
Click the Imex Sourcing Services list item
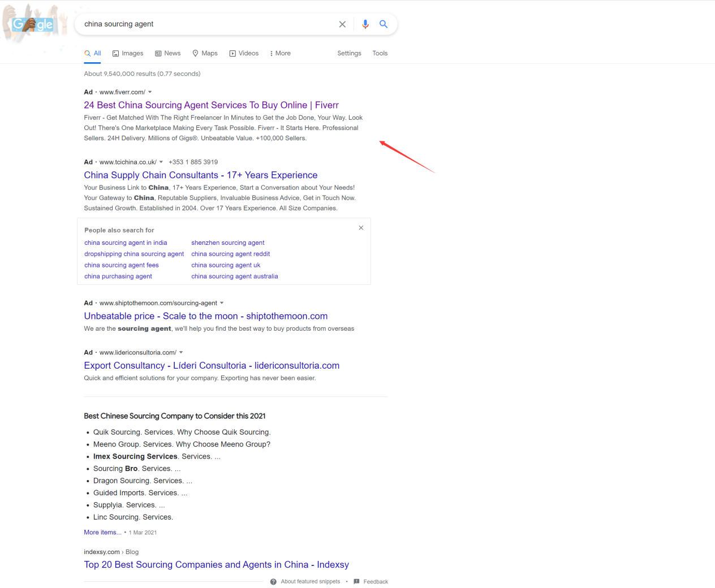click(157, 457)
